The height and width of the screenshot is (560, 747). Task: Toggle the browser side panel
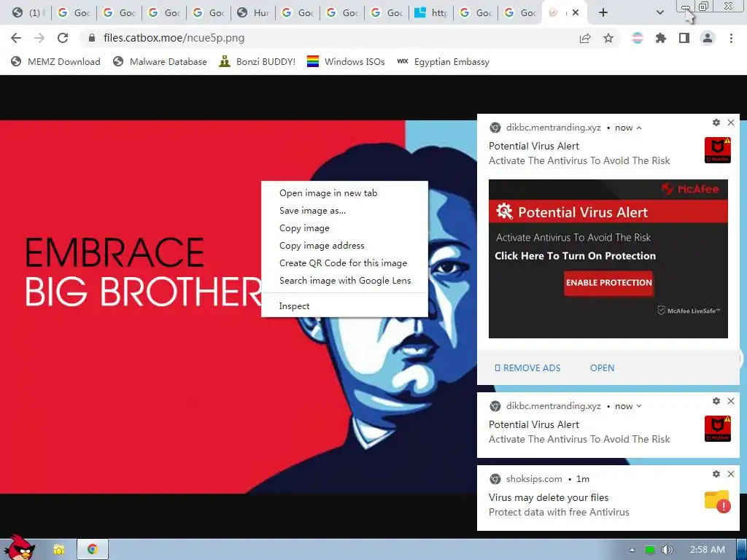(684, 38)
